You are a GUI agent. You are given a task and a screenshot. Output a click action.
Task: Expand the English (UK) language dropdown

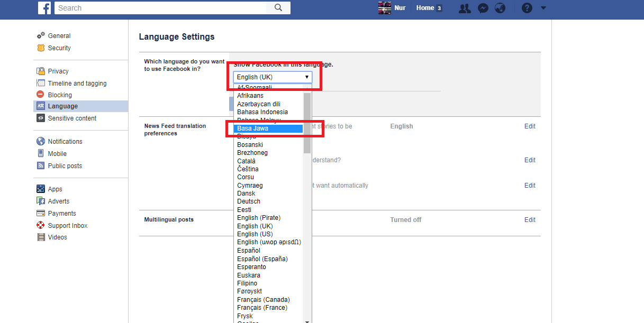[273, 77]
